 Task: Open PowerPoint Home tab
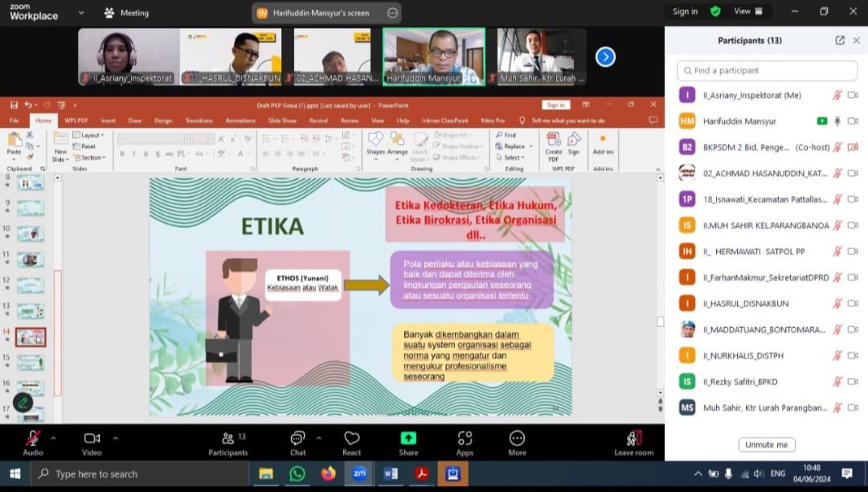click(43, 120)
